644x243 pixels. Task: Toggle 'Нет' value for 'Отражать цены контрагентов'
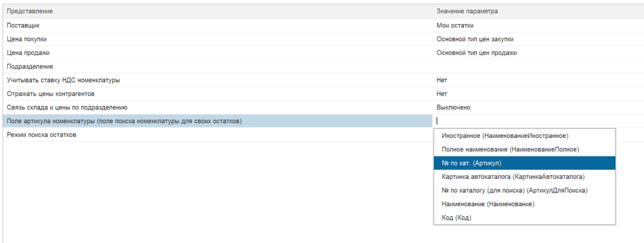(442, 94)
